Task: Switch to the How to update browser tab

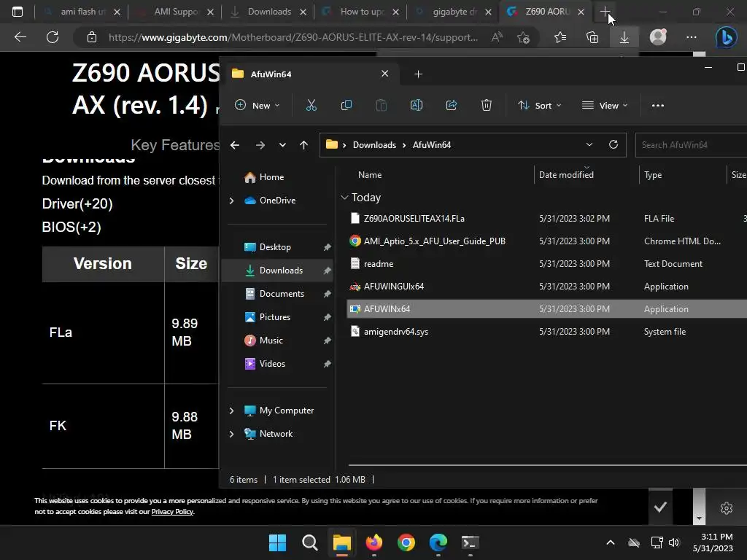Action: pos(360,12)
